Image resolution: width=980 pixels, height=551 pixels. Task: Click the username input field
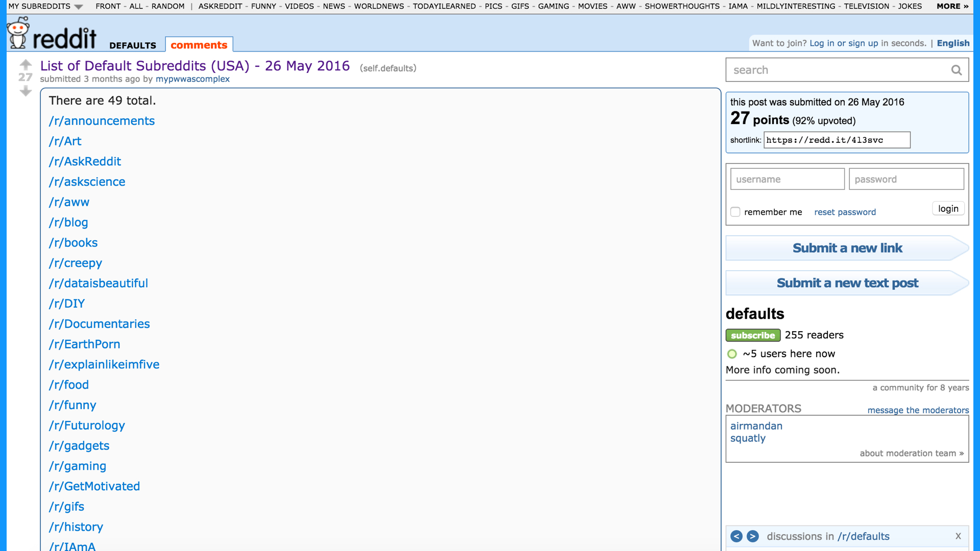point(787,180)
